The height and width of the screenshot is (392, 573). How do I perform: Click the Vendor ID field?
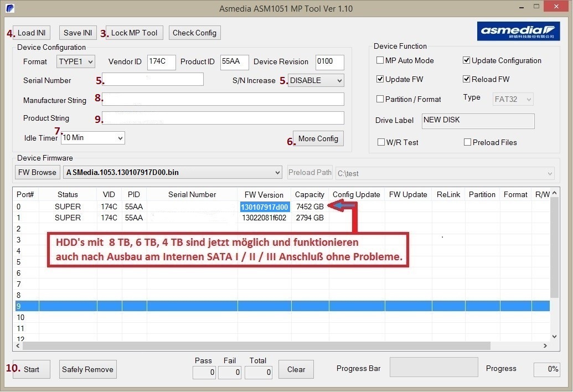tap(162, 62)
